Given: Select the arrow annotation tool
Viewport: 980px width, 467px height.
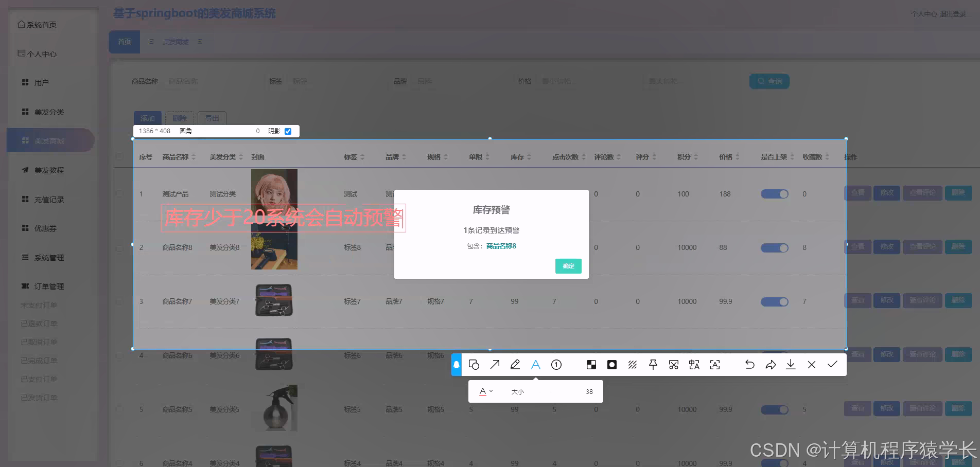Looking at the screenshot, I should pyautogui.click(x=494, y=364).
